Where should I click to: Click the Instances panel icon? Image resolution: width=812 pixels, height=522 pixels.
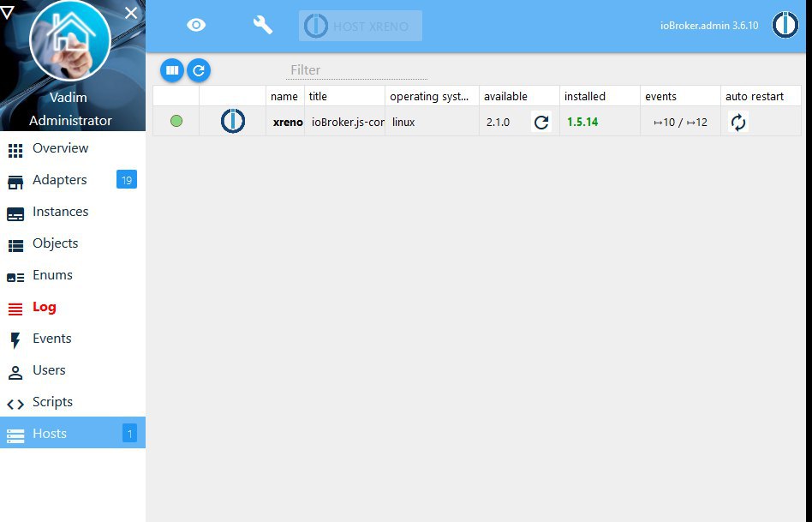(15, 214)
